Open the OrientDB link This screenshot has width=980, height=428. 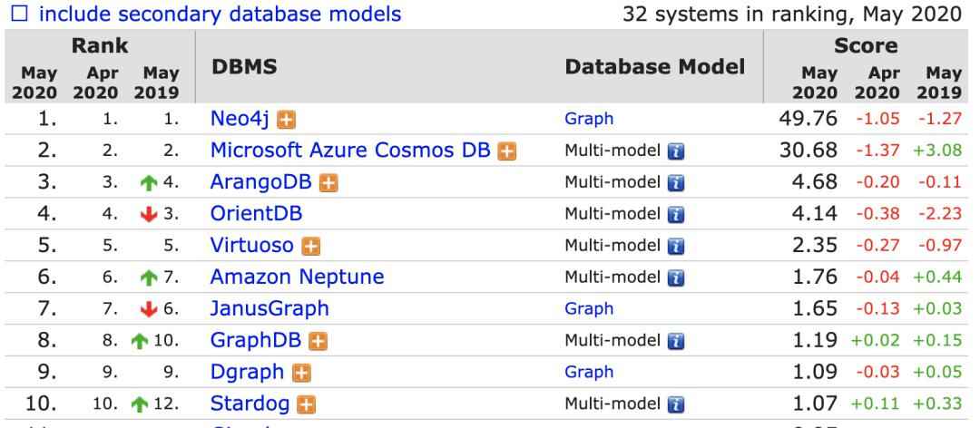tap(256, 214)
